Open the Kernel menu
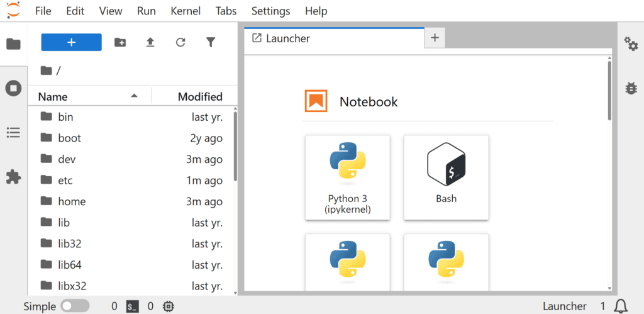Image resolution: width=644 pixels, height=314 pixels. (186, 11)
